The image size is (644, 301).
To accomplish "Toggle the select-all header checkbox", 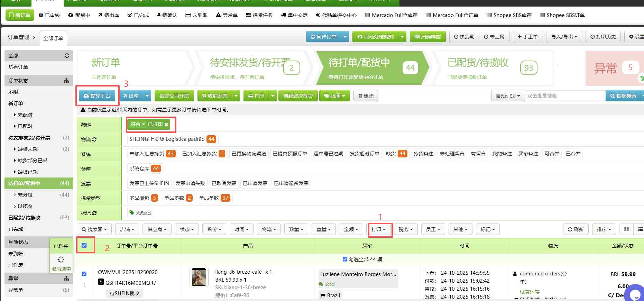I will point(84,245).
